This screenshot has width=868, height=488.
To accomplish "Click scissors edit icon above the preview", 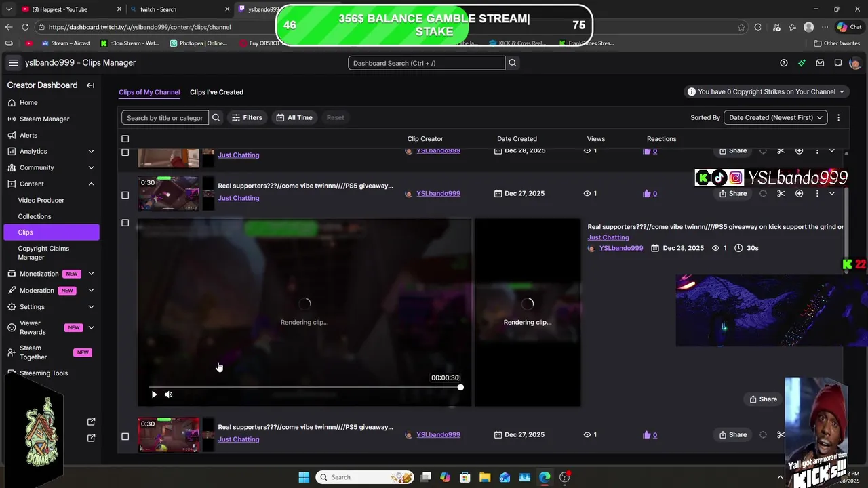I will tap(781, 194).
